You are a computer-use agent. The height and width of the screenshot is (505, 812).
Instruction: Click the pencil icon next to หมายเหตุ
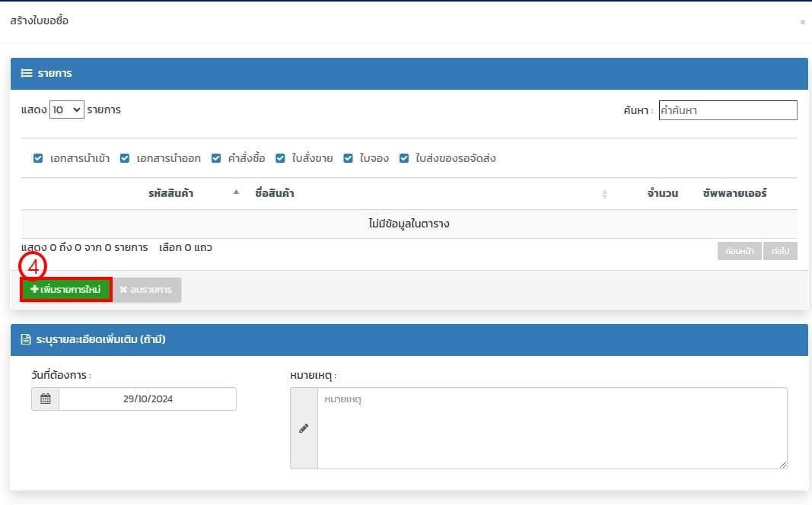click(x=304, y=428)
